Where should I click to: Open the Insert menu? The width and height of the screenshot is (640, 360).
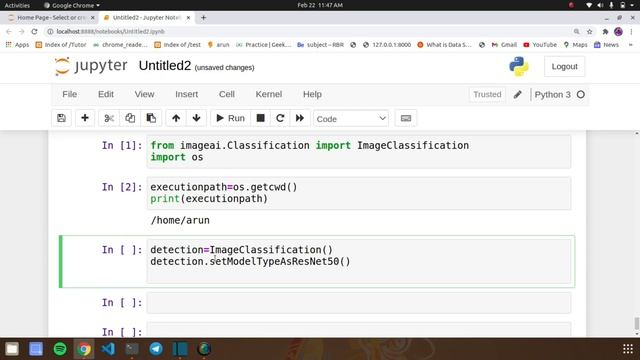point(187,94)
